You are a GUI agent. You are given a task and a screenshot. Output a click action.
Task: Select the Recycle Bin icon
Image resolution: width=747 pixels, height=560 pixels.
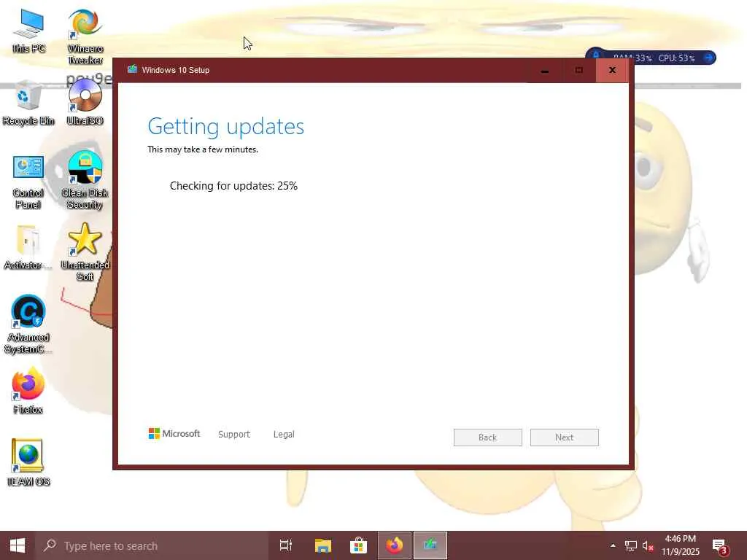point(28,103)
